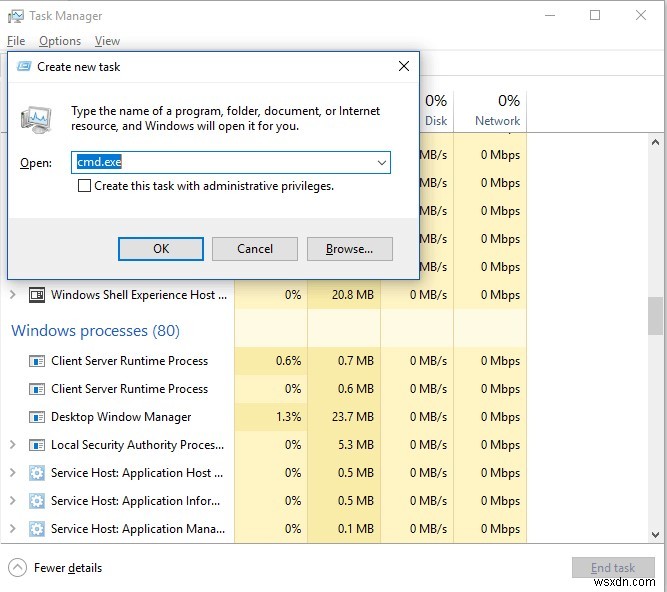Select the Desktop Window Manager row

[x=264, y=417]
